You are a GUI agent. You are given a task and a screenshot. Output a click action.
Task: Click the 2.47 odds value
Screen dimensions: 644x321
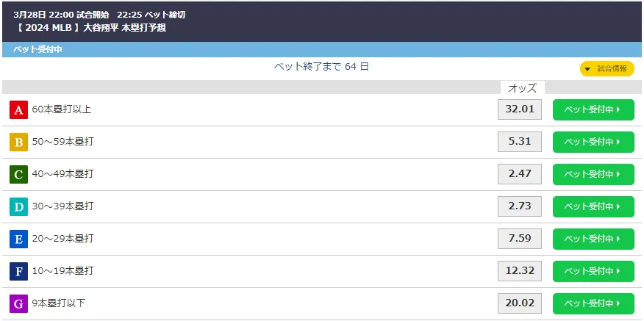pyautogui.click(x=519, y=175)
